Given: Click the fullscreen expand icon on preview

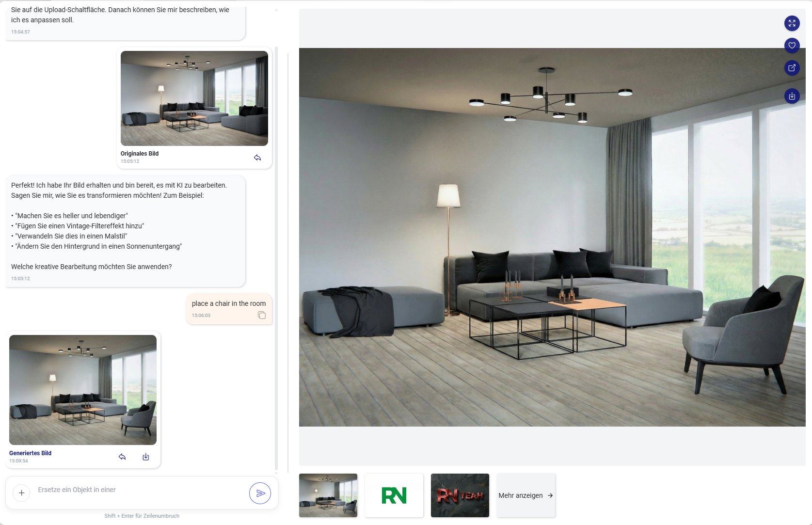Looking at the screenshot, I should point(792,23).
